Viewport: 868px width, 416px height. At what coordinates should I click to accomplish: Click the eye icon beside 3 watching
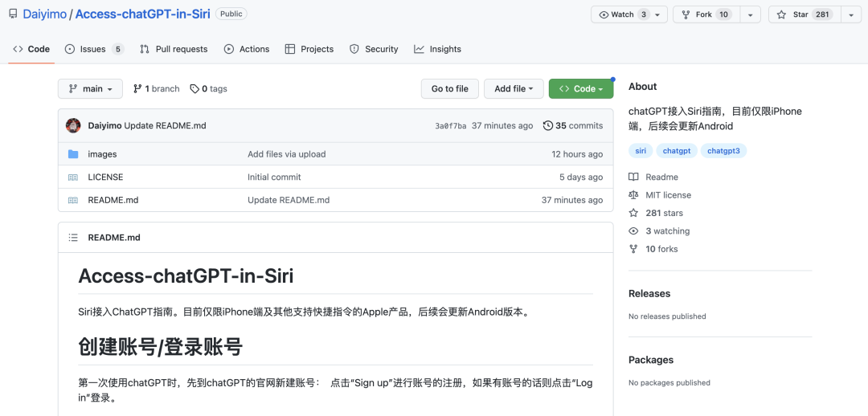click(633, 230)
